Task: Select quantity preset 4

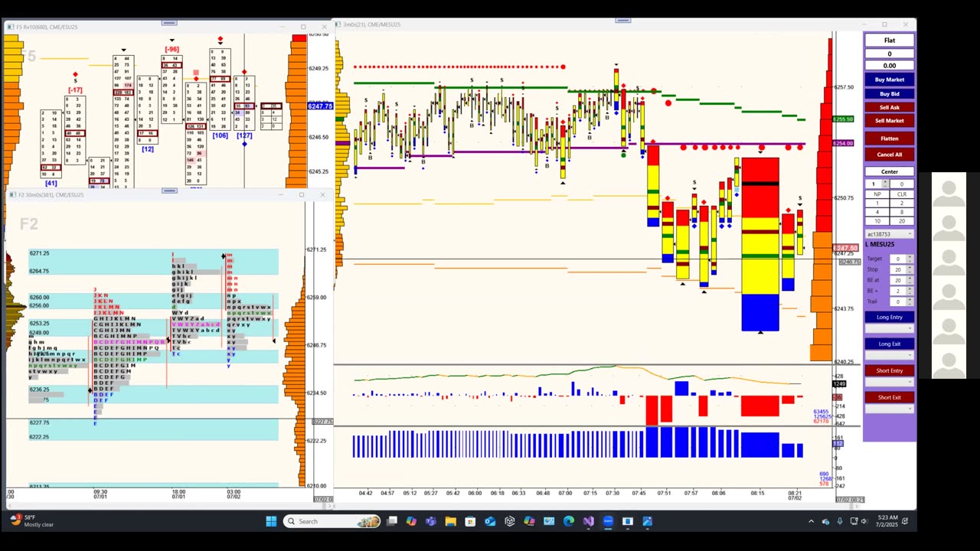Action: (x=877, y=213)
